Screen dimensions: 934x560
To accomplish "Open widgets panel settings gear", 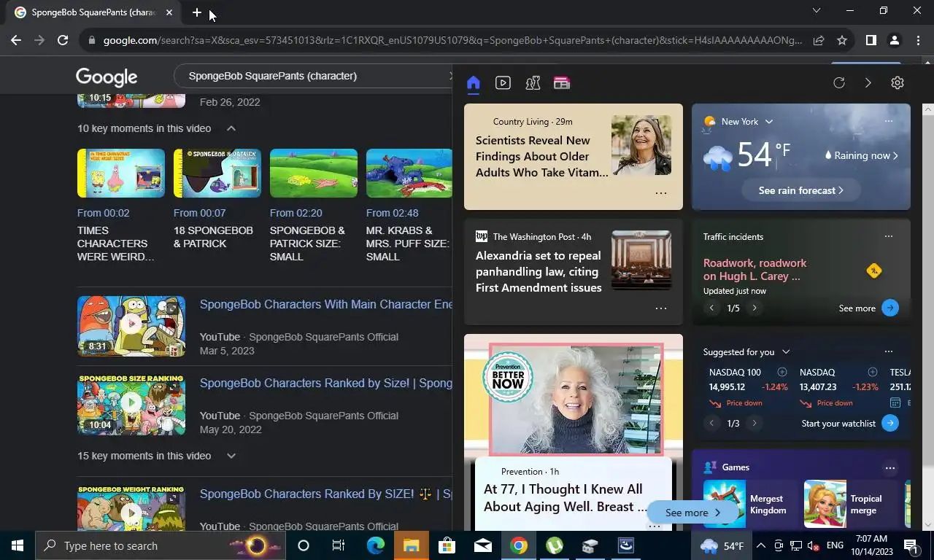I will pos(898,83).
